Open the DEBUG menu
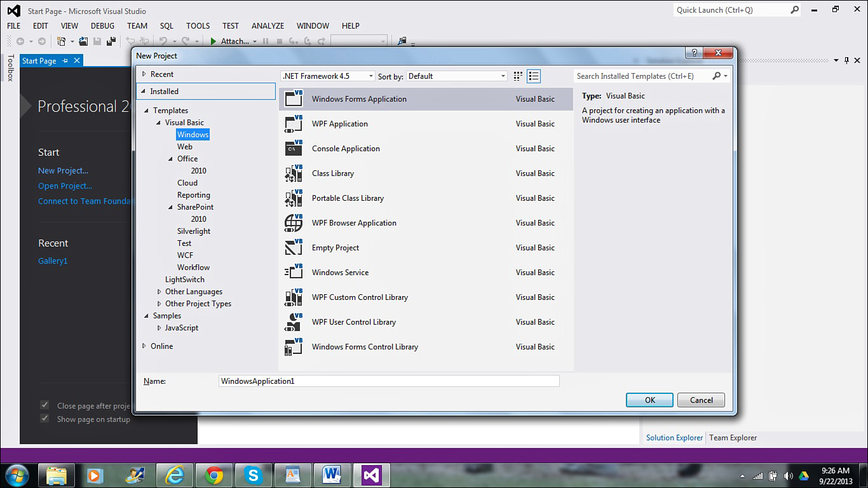The width and height of the screenshot is (868, 488). tap(103, 26)
